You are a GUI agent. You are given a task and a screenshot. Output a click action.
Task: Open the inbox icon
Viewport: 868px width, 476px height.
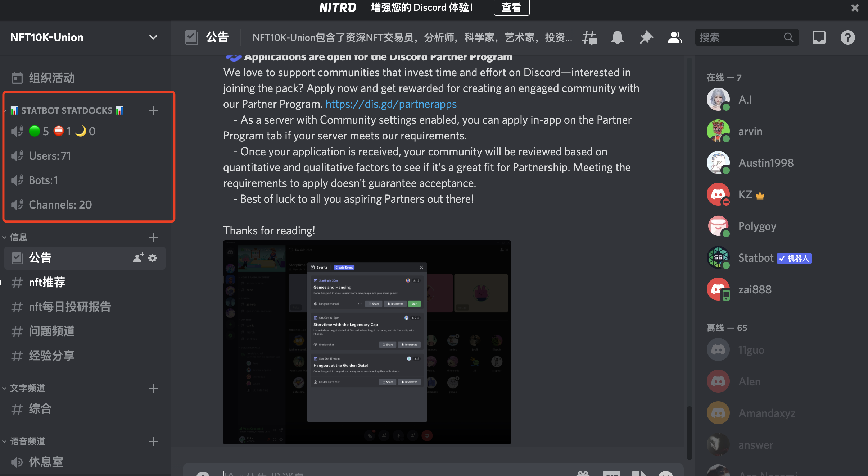click(x=819, y=37)
